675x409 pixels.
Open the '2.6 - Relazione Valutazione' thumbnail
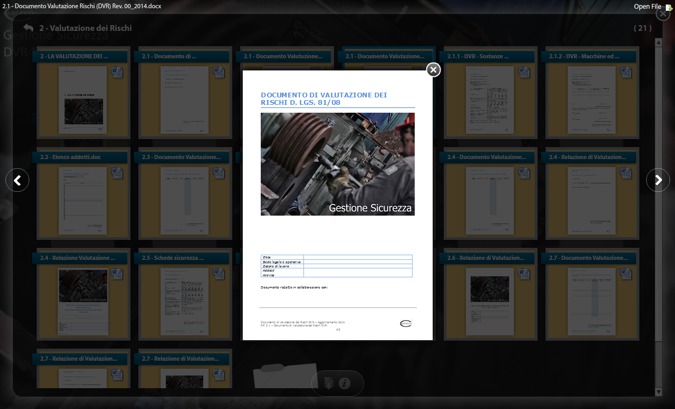point(490,300)
